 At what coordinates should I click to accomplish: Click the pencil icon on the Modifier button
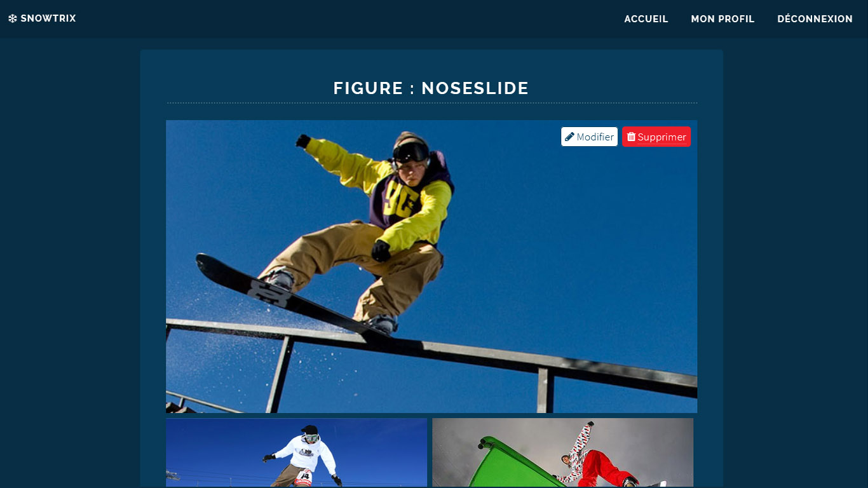(x=569, y=137)
